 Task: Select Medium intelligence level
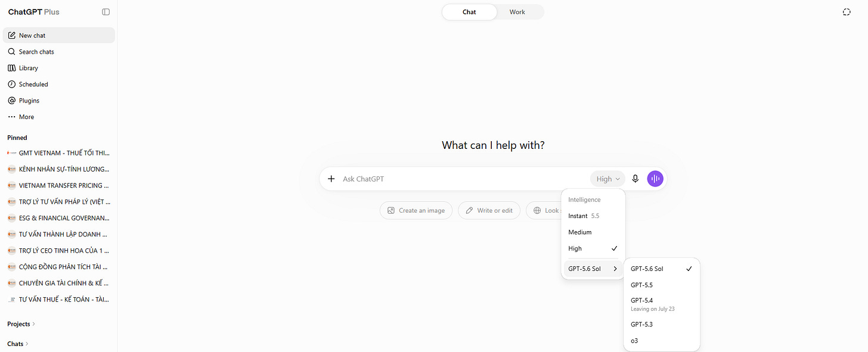[x=593, y=232]
